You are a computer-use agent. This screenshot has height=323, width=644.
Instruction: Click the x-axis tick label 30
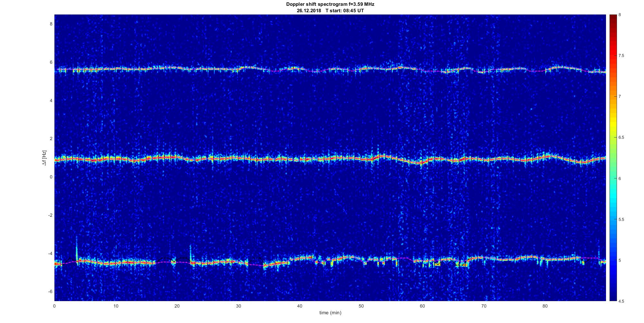(x=238, y=306)
